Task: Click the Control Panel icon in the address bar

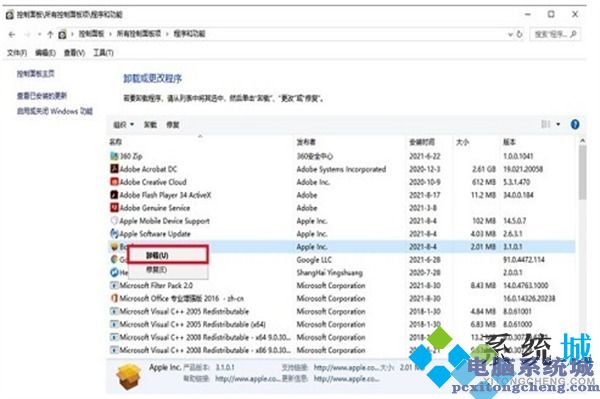Action: (62, 34)
